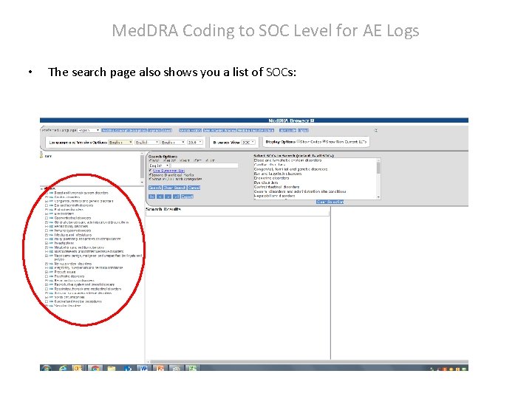This screenshot has width=532, height=399.
Task: Select Renal and urinary disorders in tree
Action: tap(75, 281)
